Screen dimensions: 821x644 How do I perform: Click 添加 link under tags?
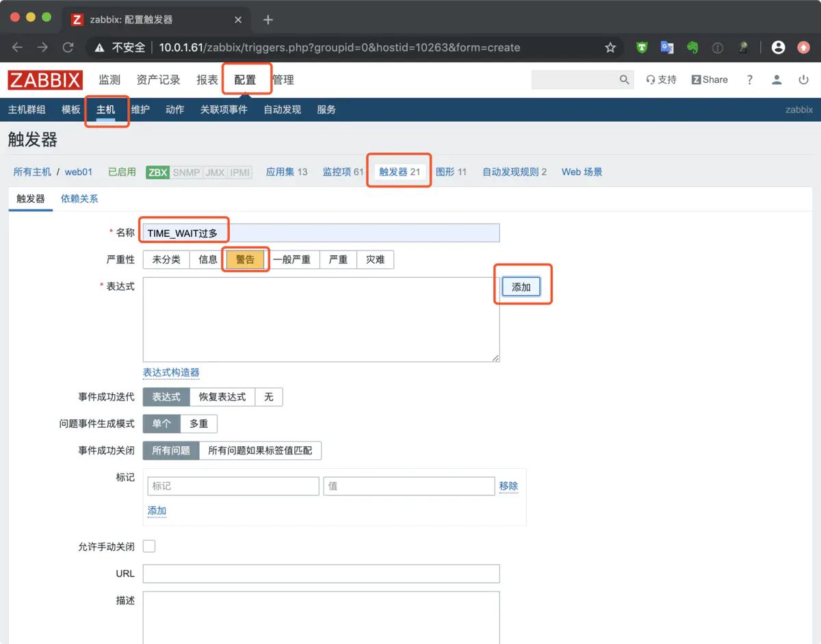pyautogui.click(x=157, y=511)
